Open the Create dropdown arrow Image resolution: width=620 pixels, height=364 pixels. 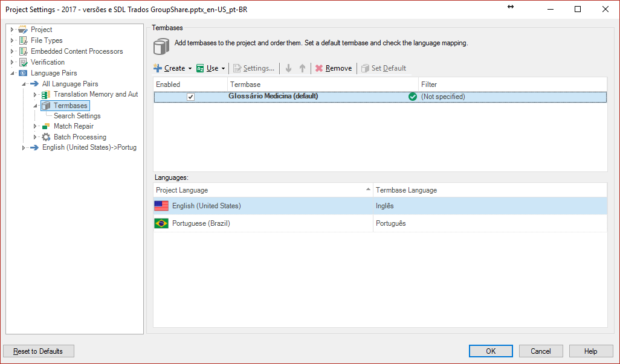click(190, 68)
